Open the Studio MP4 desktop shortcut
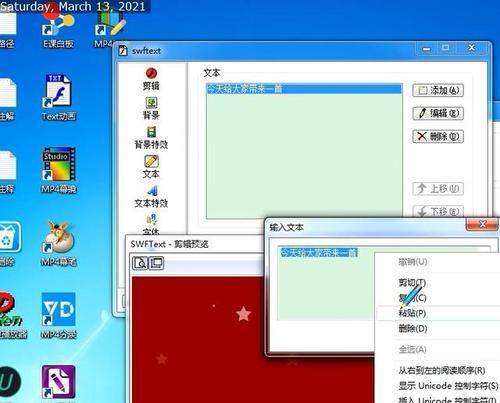500x403 pixels. click(x=59, y=170)
